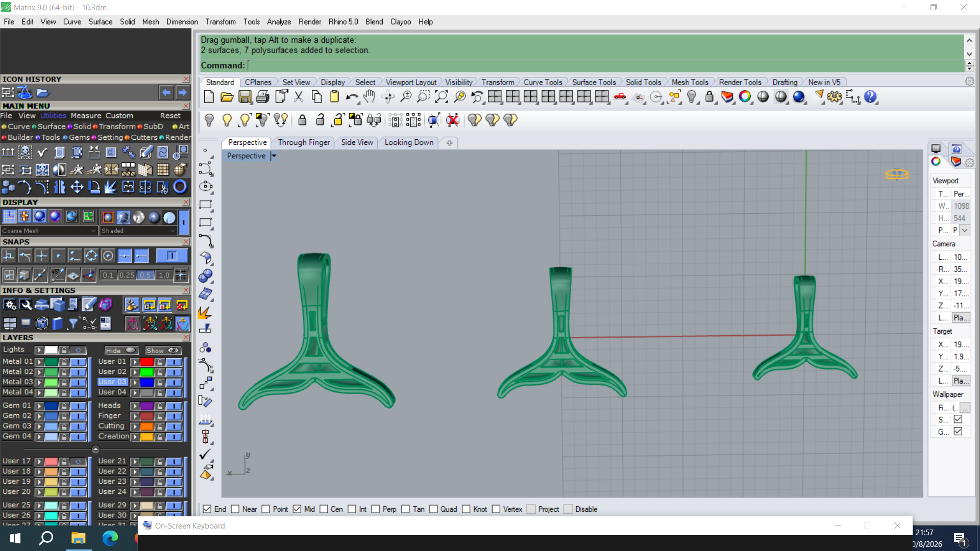
Task: Click the Print icon in the Standard toolbar
Action: pos(263,97)
